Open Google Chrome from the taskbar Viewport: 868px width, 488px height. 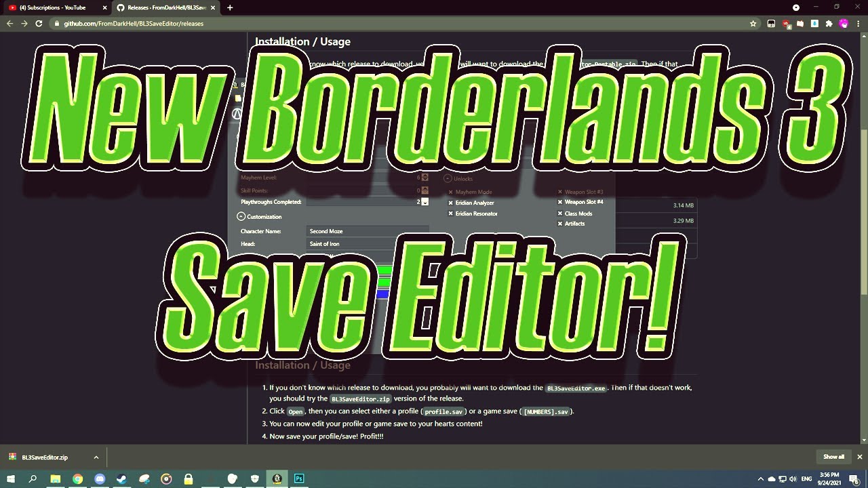tap(77, 479)
